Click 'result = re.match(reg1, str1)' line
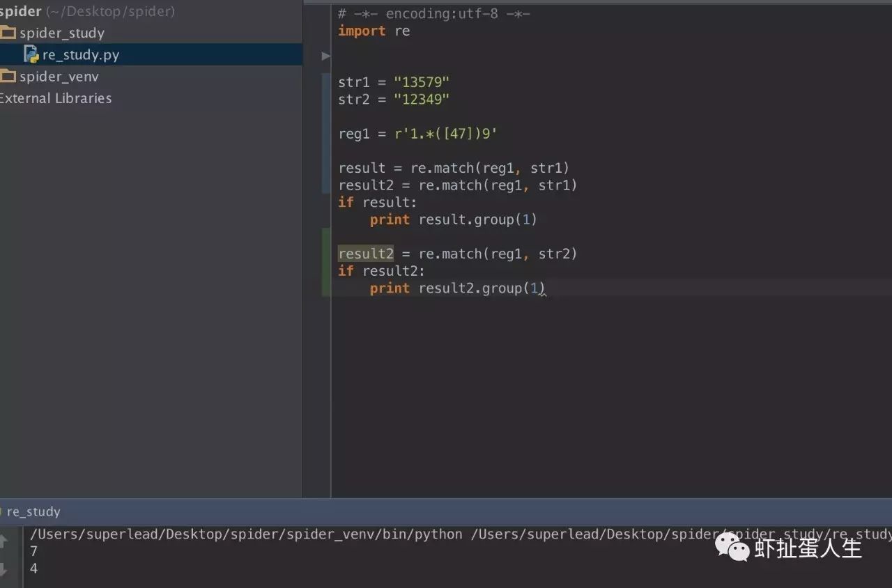Viewport: 892px width, 588px height. pos(454,168)
